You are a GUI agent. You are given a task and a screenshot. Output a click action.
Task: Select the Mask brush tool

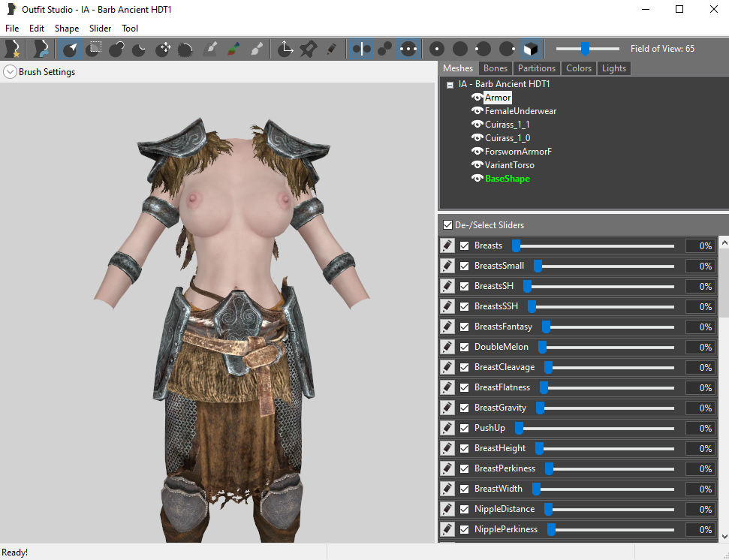[x=94, y=49]
